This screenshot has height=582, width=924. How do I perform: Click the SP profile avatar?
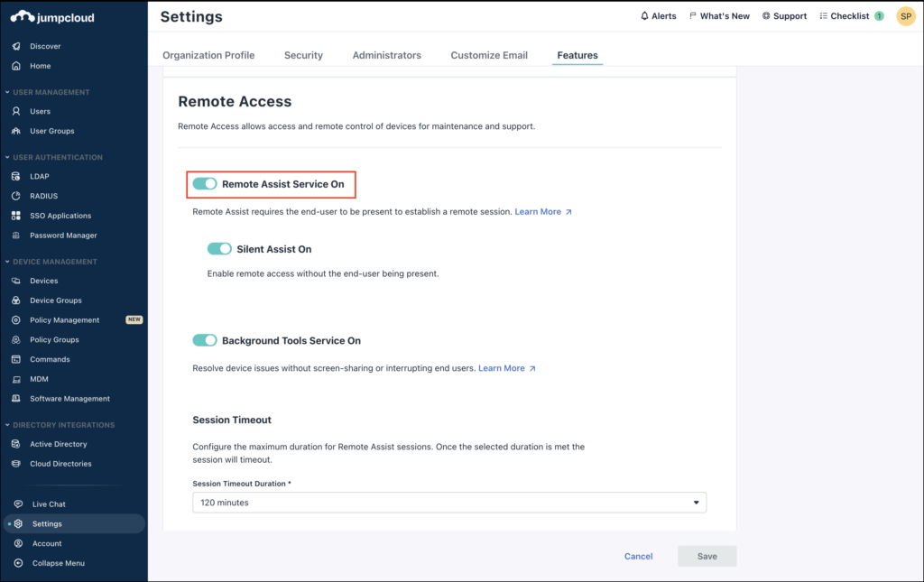click(x=905, y=15)
